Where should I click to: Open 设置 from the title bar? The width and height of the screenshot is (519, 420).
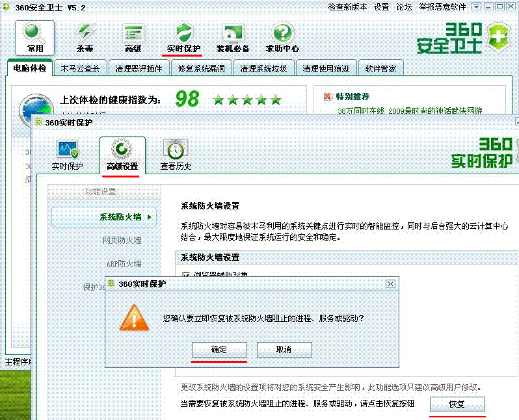(381, 7)
